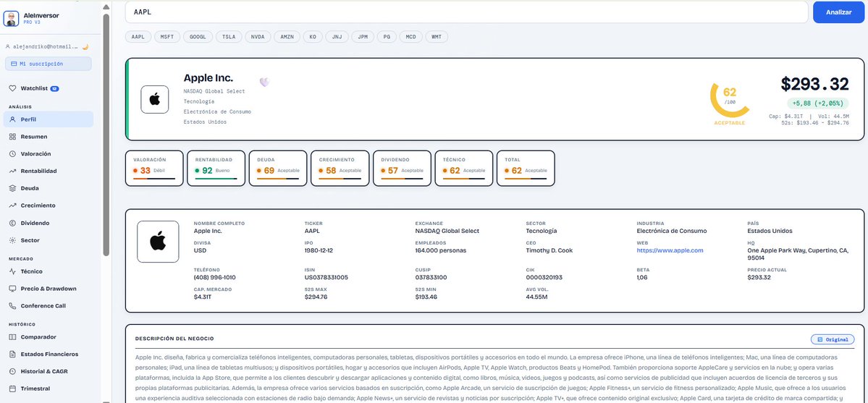Click Precio & Drawdown monitor icon
This screenshot has height=403, width=868.
pos(13,289)
